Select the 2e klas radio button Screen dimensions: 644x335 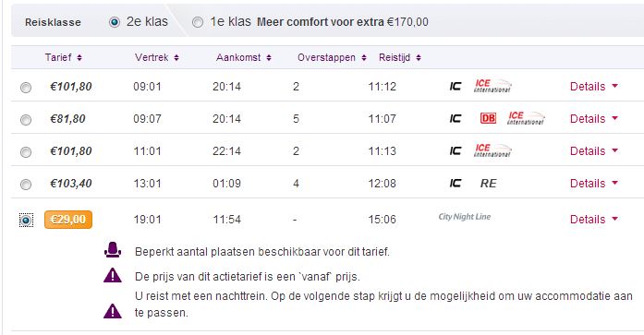(x=115, y=22)
